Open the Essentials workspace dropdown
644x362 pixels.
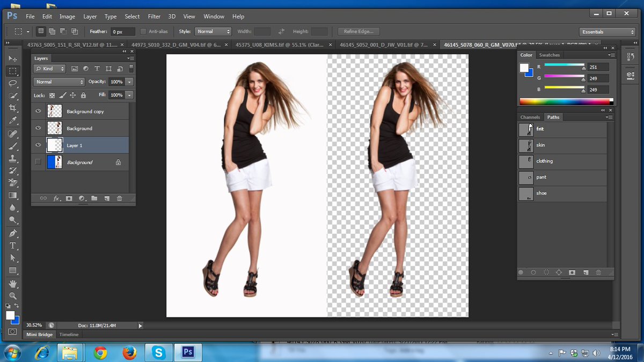click(x=608, y=32)
